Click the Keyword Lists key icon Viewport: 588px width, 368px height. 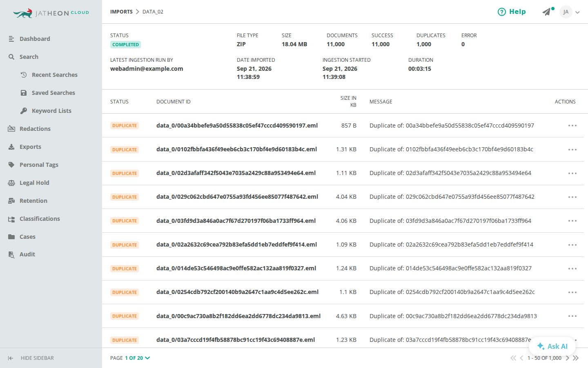coord(24,111)
